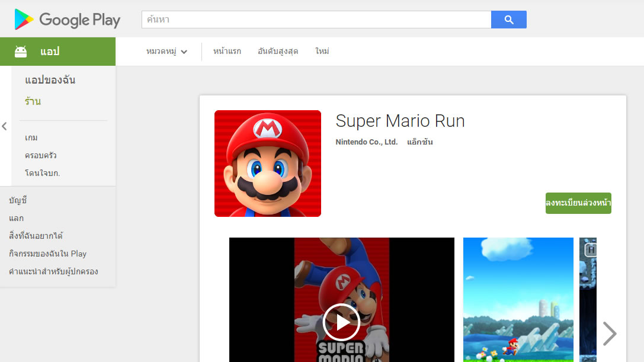Click the Android robot icon in sidebar
This screenshot has height=362, width=644.
tap(21, 52)
